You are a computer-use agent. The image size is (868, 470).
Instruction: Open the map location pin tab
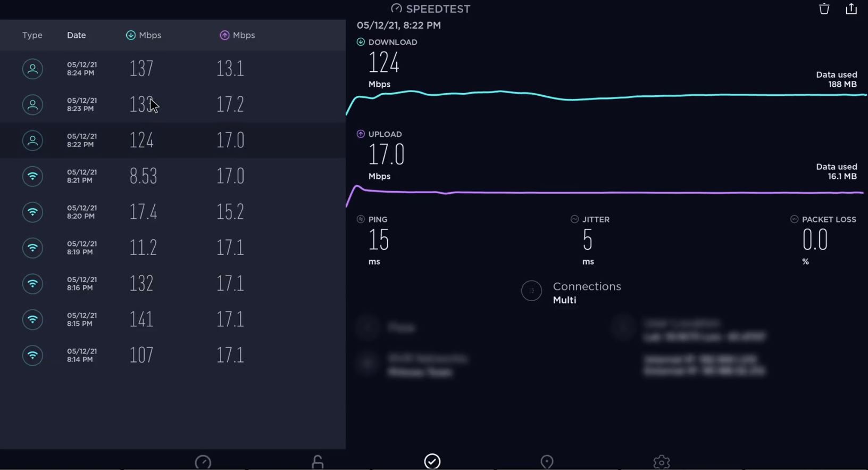[x=547, y=462]
